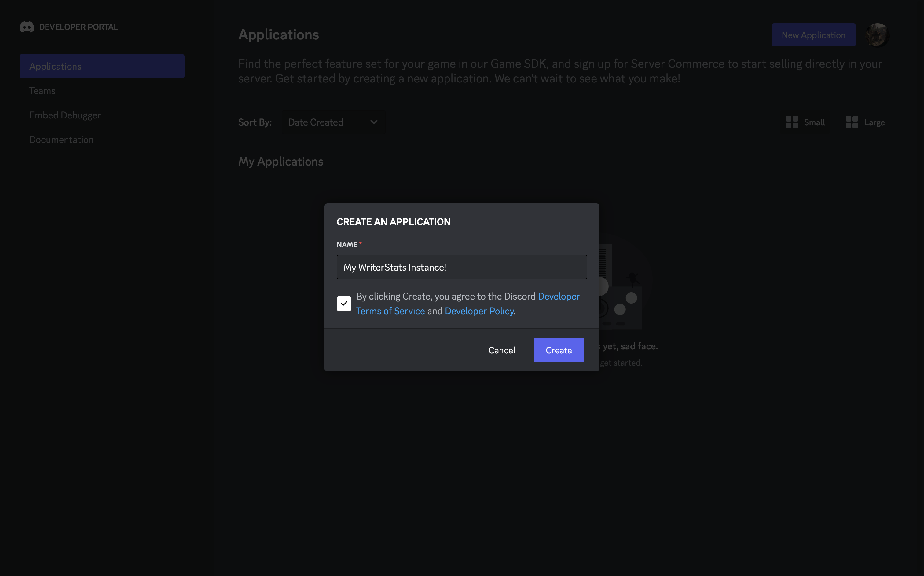Switch to Large grid view icon
Image resolution: width=924 pixels, height=576 pixels.
pos(852,122)
